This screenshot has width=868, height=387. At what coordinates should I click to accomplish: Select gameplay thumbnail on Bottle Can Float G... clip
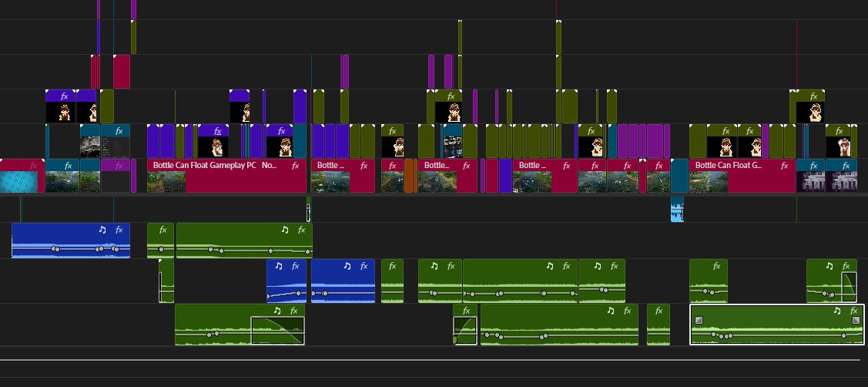click(x=709, y=181)
